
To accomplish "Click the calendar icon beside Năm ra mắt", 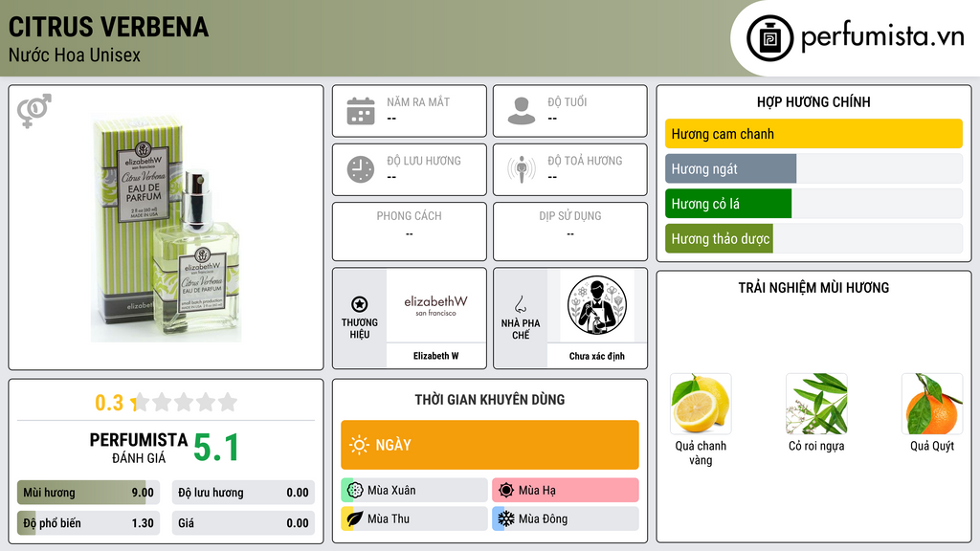I will pos(361,111).
